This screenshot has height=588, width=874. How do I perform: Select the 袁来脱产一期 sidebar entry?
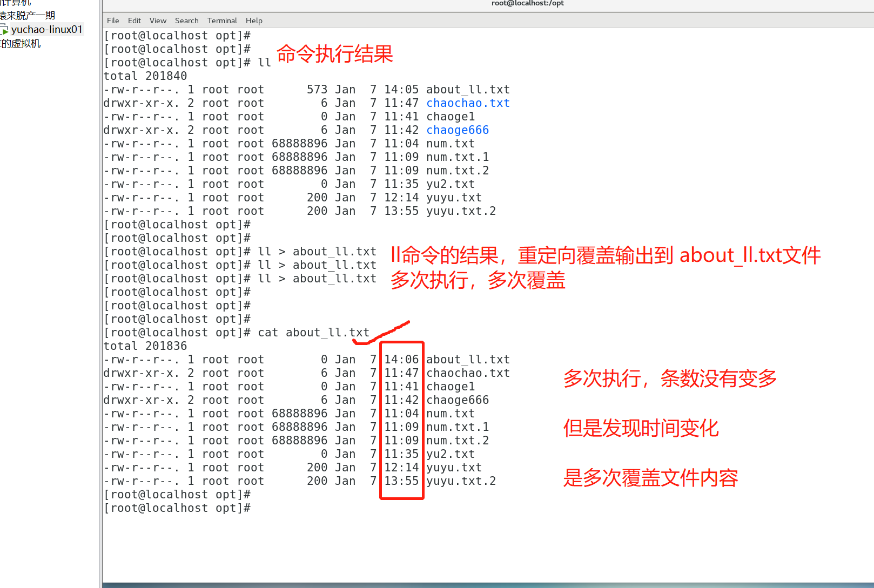(28, 16)
